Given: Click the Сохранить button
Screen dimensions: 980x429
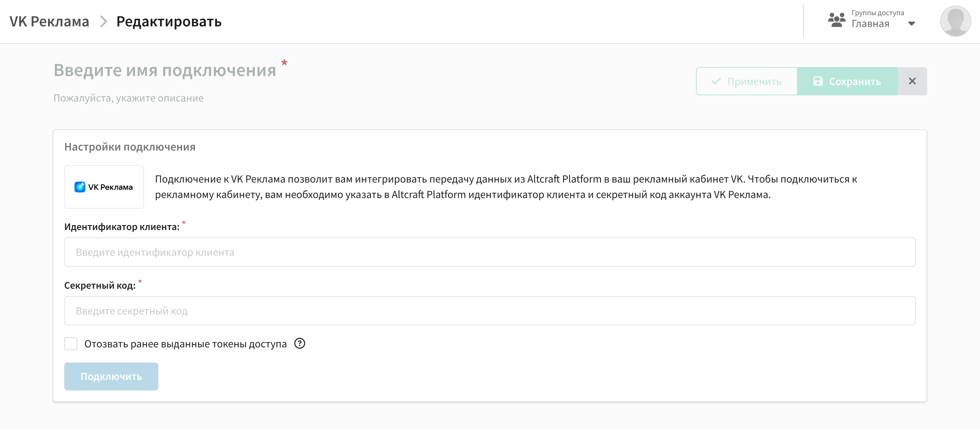Looking at the screenshot, I should pyautogui.click(x=847, y=81).
